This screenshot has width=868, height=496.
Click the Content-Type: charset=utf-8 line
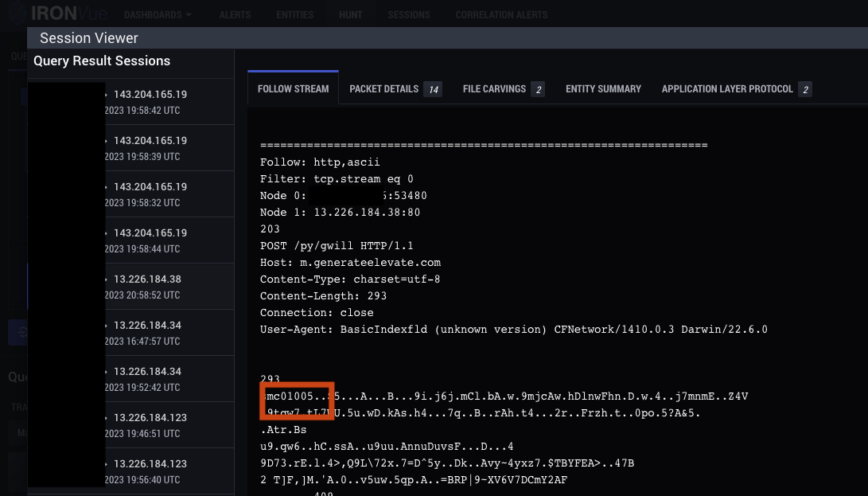pyautogui.click(x=350, y=279)
